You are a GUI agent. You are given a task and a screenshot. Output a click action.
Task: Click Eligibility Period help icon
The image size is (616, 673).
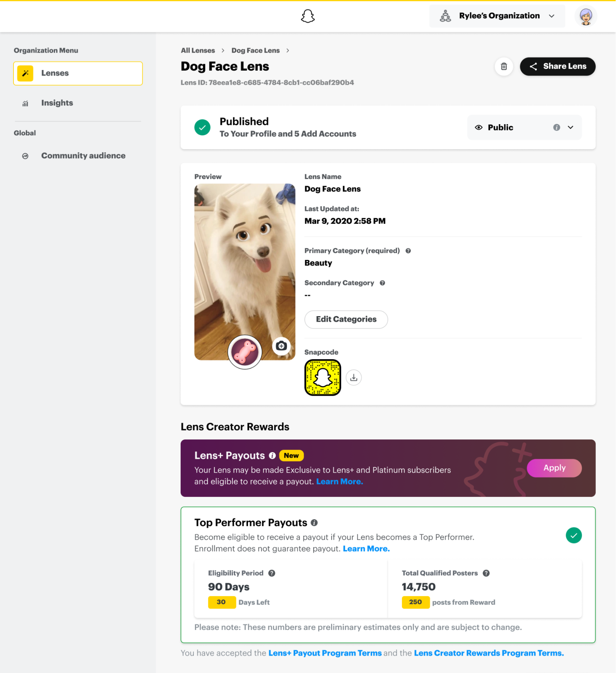coord(272,573)
